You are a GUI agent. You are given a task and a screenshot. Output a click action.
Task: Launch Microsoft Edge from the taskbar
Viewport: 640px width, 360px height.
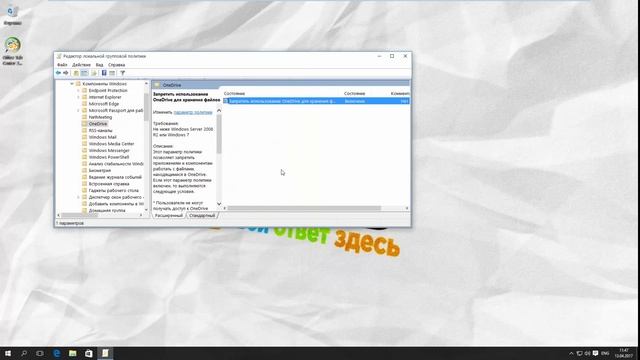point(57,353)
